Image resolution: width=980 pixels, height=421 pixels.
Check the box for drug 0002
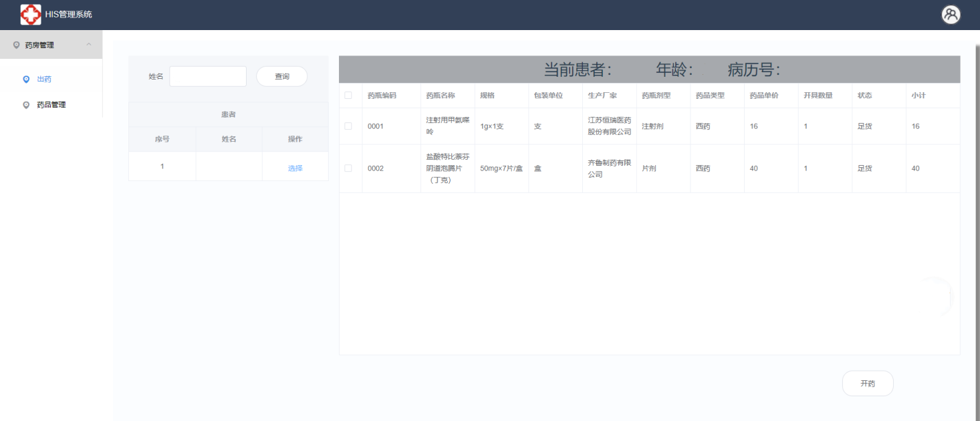coord(348,168)
